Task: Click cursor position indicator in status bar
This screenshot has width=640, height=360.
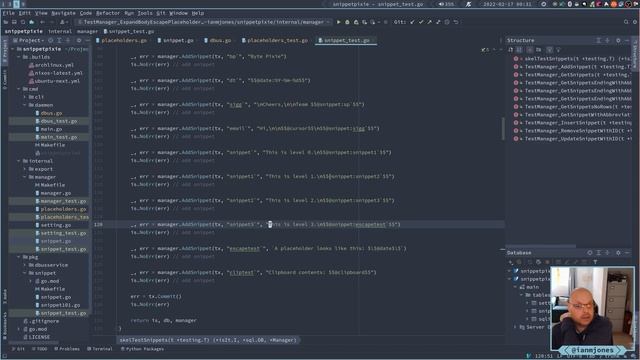Action: [x=544, y=356]
